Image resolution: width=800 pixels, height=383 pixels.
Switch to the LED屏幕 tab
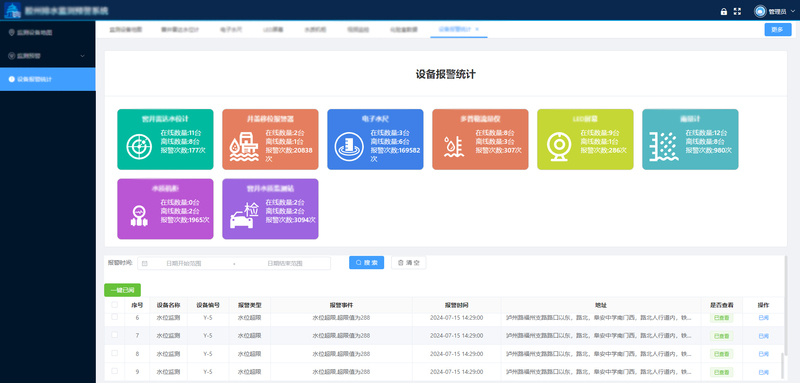coord(273,30)
